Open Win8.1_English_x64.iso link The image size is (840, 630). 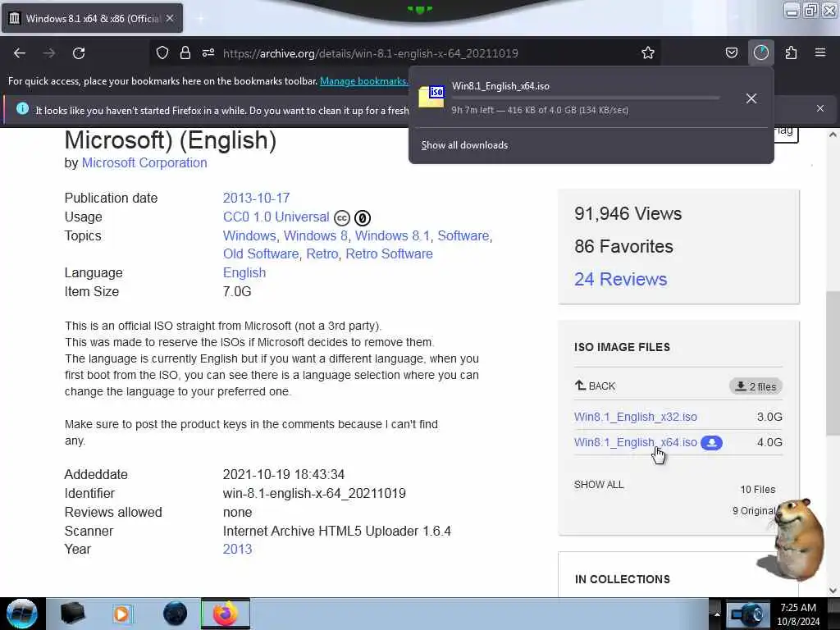636,442
